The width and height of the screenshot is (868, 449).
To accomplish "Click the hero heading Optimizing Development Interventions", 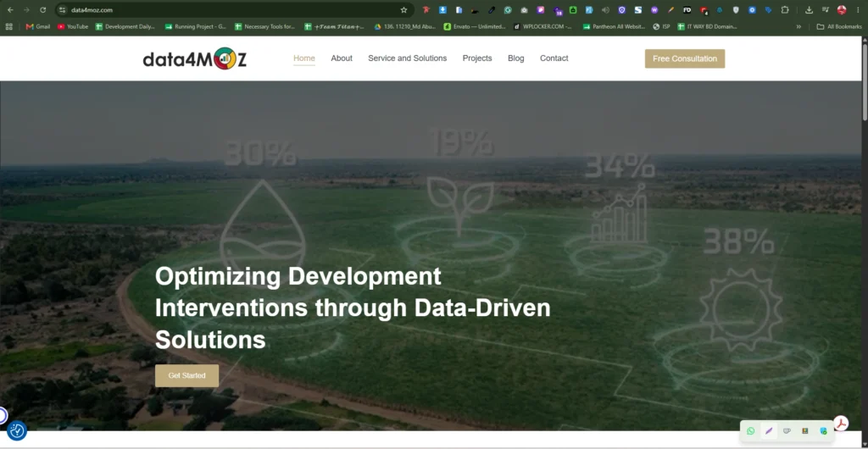I will (353, 308).
